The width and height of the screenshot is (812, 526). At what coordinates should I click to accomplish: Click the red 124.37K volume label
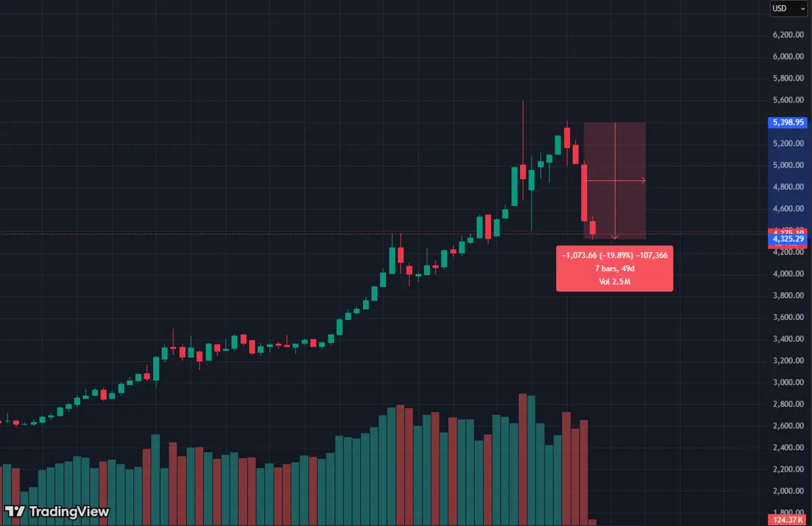[789, 520]
